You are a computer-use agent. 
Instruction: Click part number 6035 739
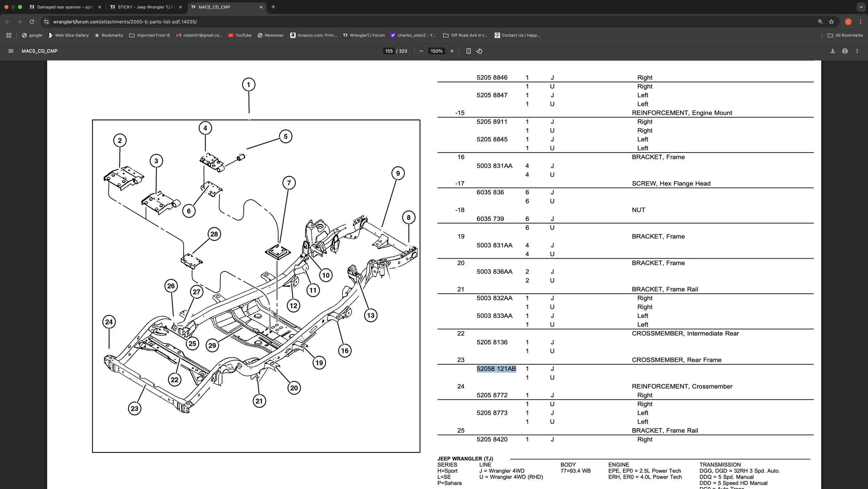(x=490, y=219)
